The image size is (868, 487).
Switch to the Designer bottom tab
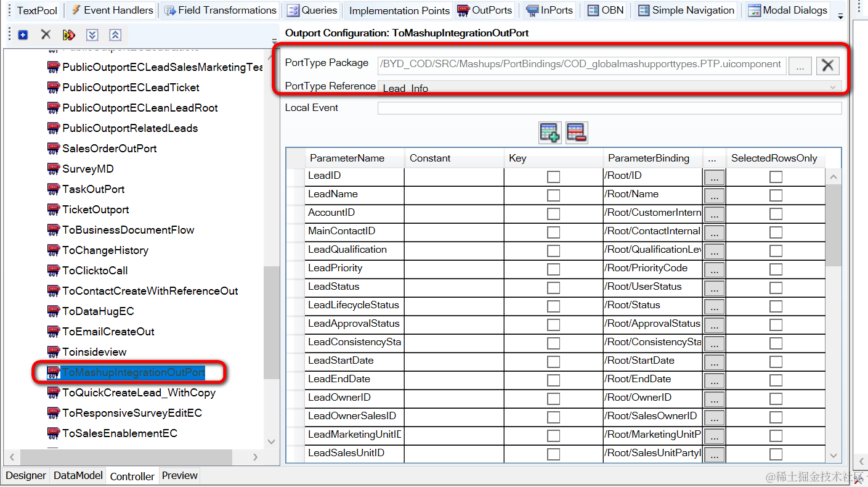[x=26, y=475]
